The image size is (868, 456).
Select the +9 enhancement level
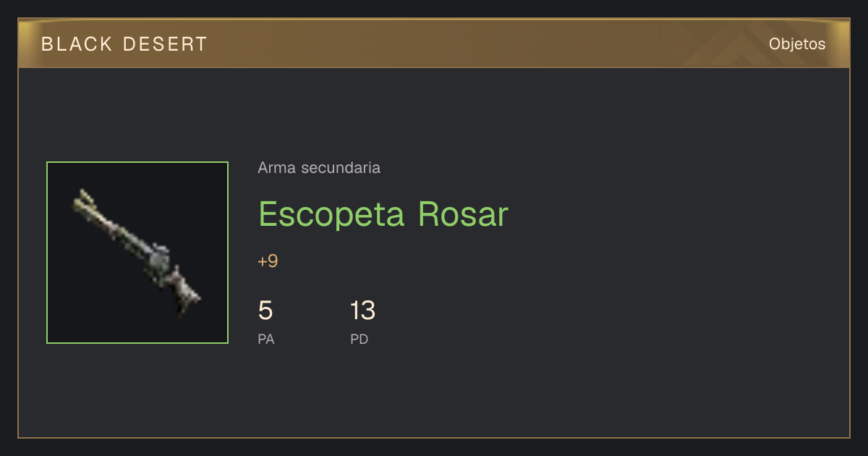coord(268,261)
